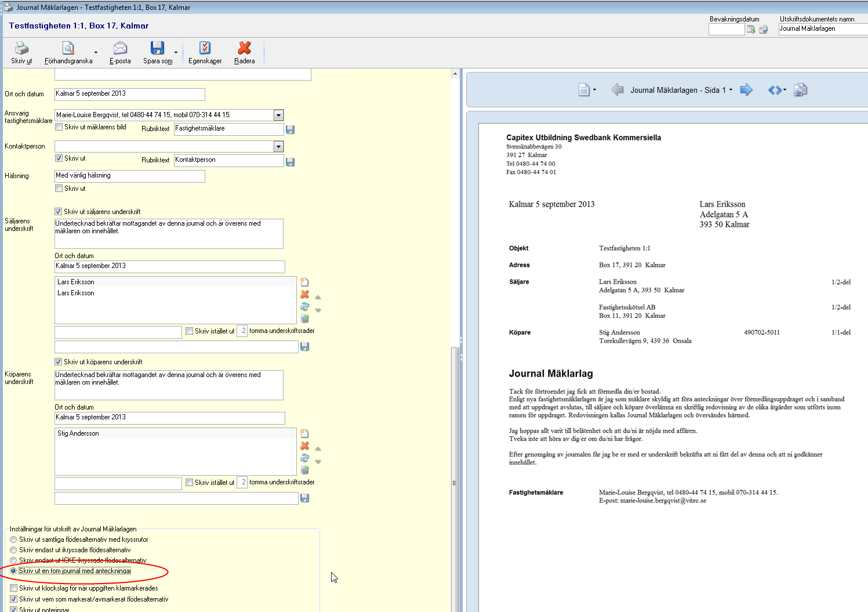Expand Förhandsgranska dropdown arrow
Image resolution: width=868 pixels, height=612 pixels.
(96, 53)
